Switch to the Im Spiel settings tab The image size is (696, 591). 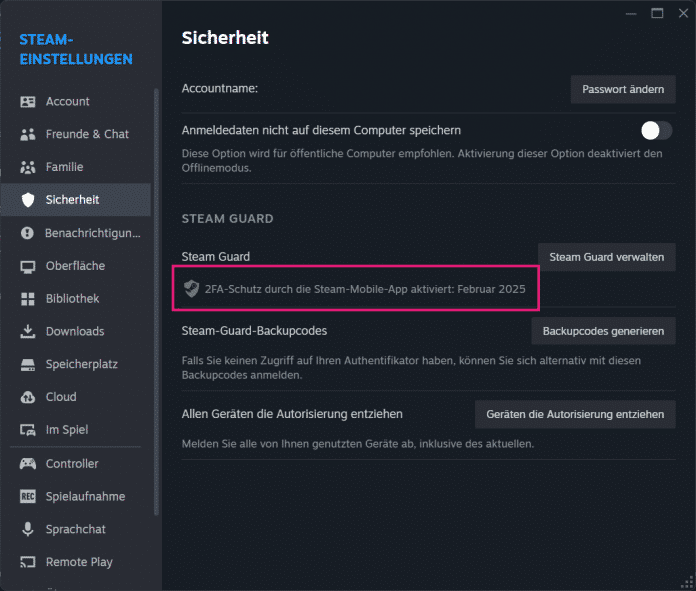pyautogui.click(x=67, y=430)
